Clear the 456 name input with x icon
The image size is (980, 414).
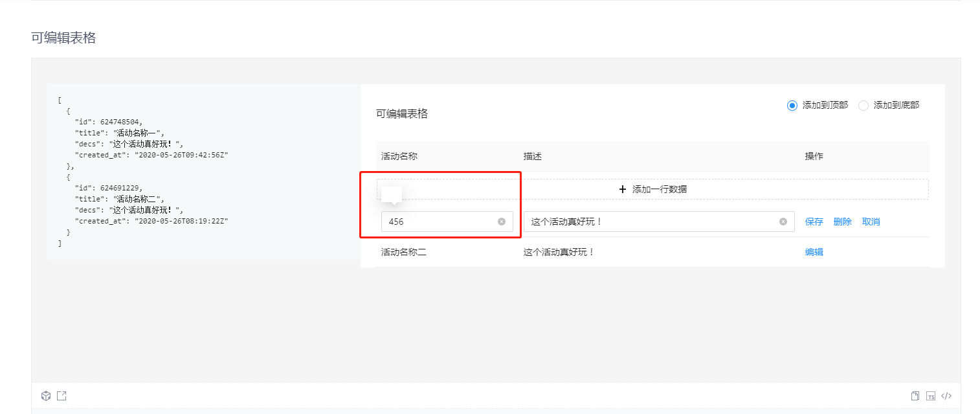pos(501,222)
